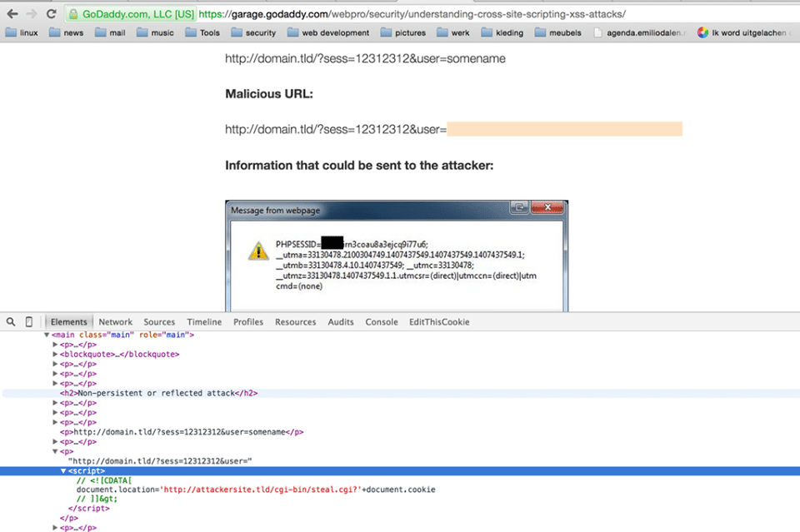The image size is (800, 532).
Task: Expand the last p node below the script
Action: 55,528
